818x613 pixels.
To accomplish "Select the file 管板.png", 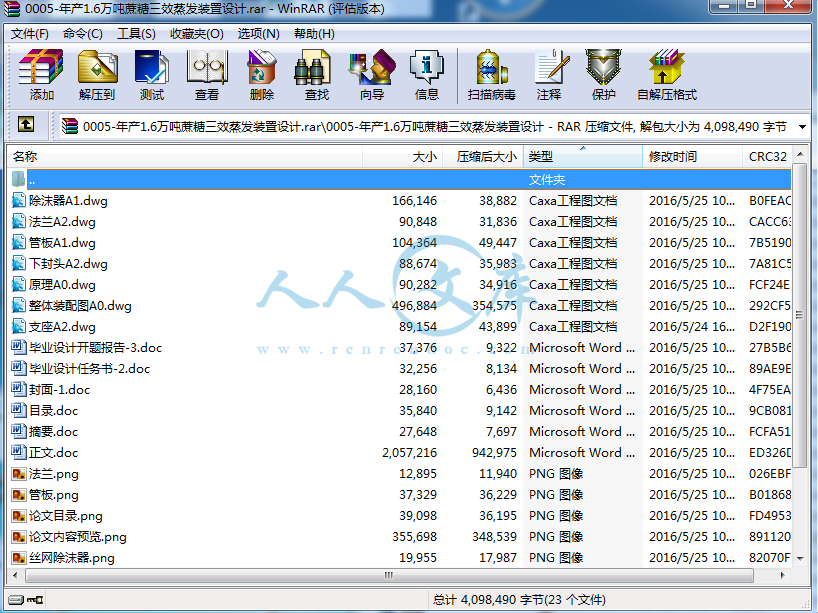I will click(54, 495).
